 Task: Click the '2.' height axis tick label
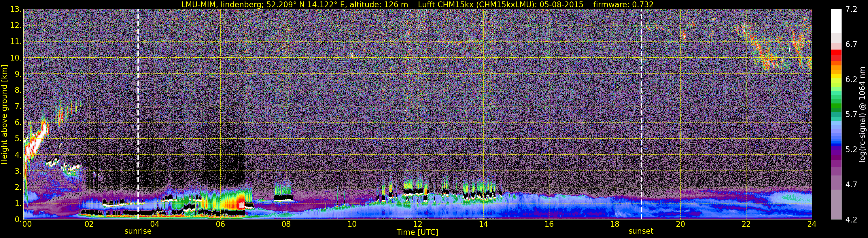coord(18,188)
